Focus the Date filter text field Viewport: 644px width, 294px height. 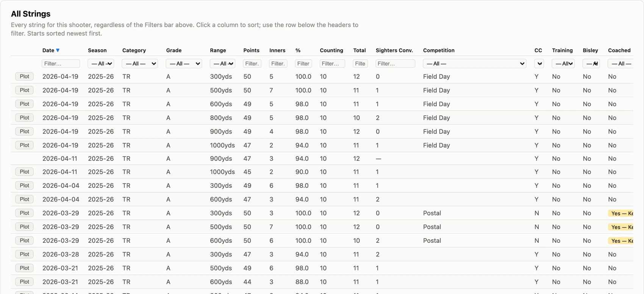click(61, 64)
